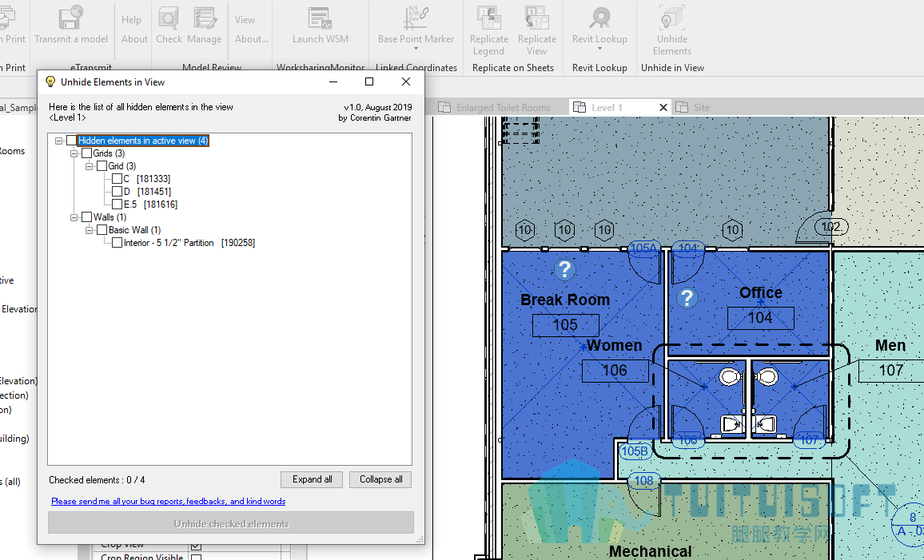Check the Grid (3) checkbox
This screenshot has width=924, height=560.
tap(102, 166)
